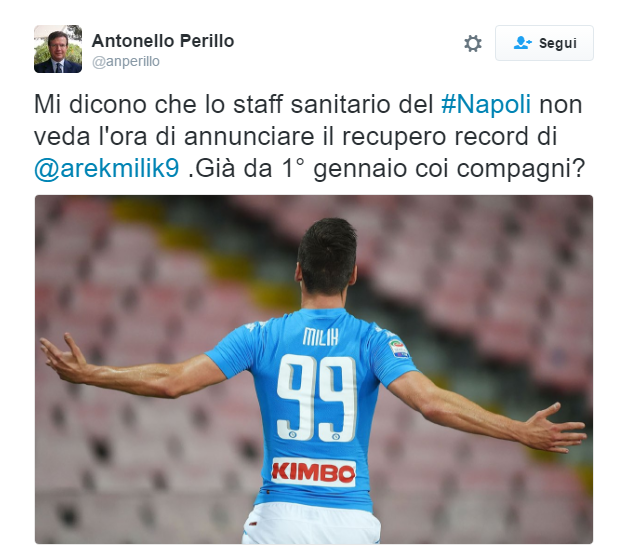Click the Segui follow button
This screenshot has height=553, width=628.
544,43
